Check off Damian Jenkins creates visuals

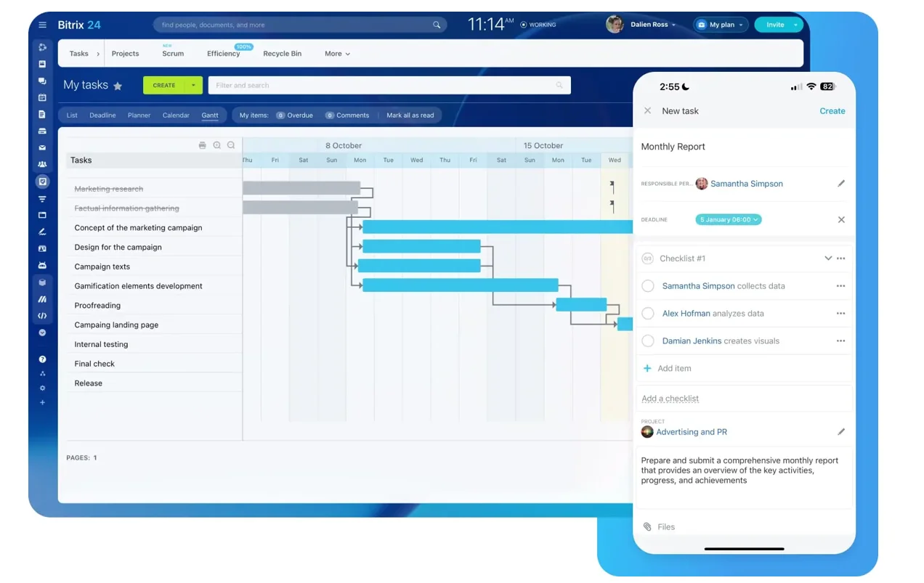(x=648, y=341)
